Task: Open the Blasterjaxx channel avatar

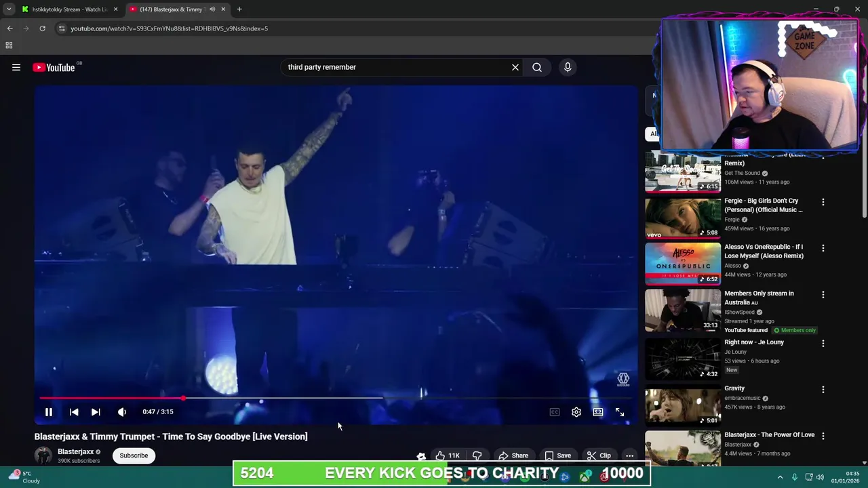Action: pos(43,455)
